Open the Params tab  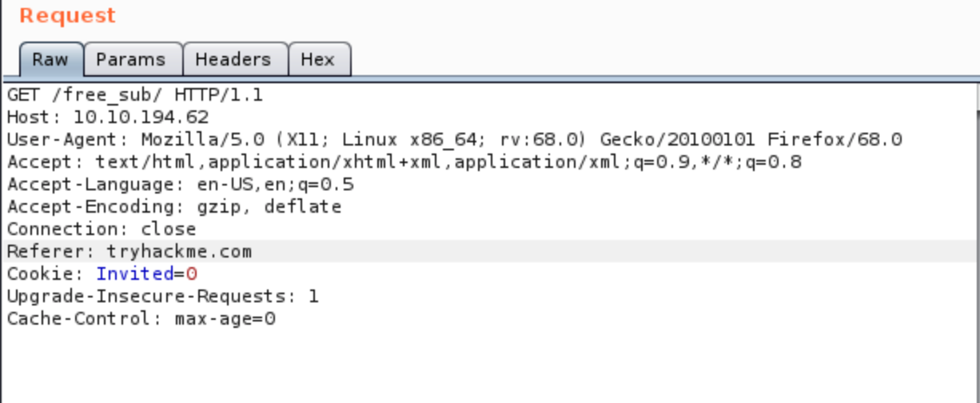coord(130,59)
